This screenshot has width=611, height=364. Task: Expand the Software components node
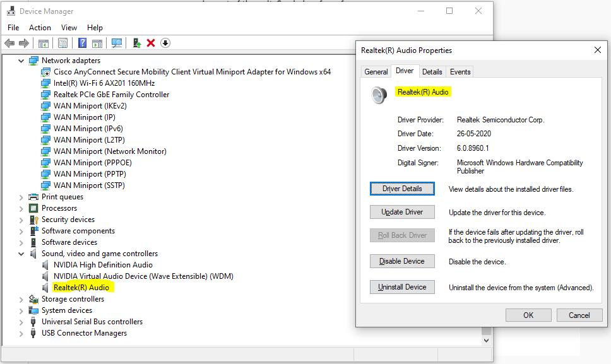click(21, 232)
